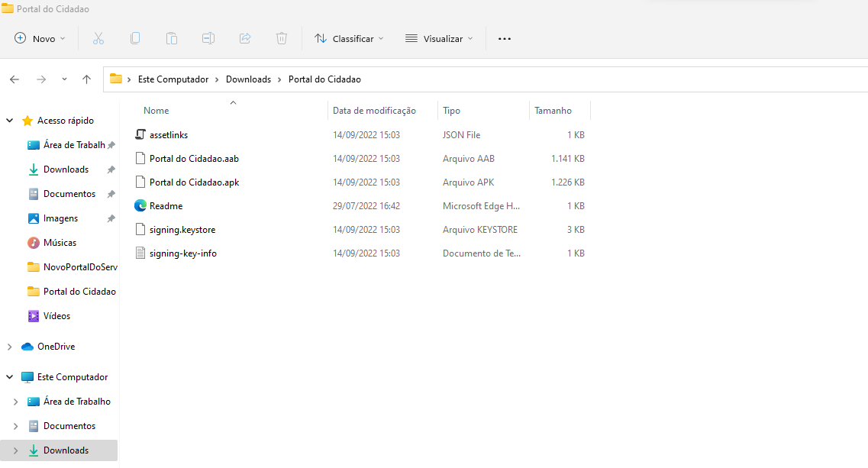Click the signing.keystore file icon
868x468 pixels.
[x=140, y=229]
